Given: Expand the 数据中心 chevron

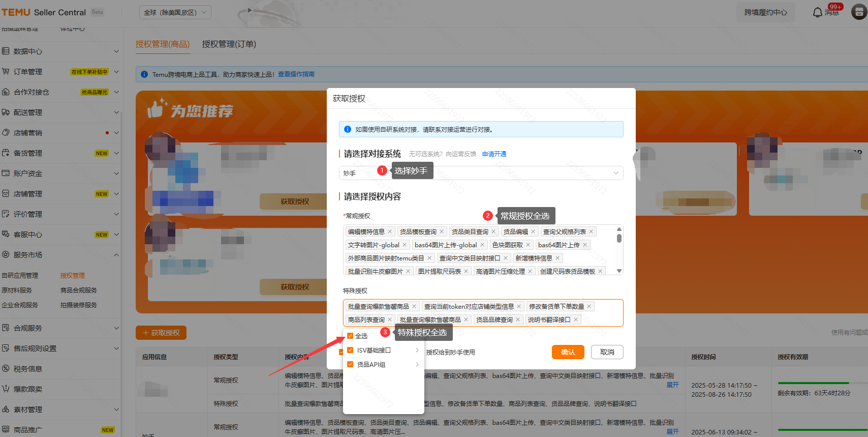Looking at the screenshot, I should 116,51.
